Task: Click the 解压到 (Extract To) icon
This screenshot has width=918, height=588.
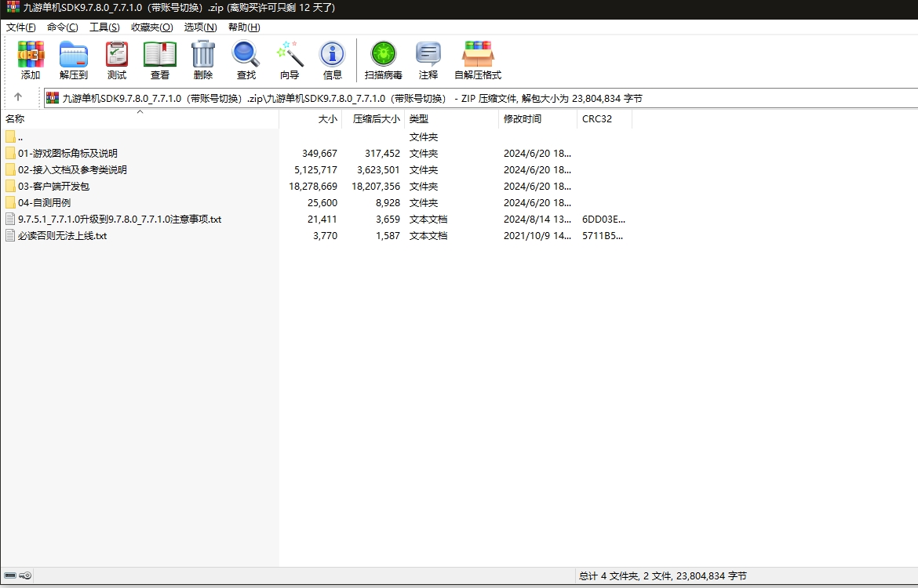Action: [x=74, y=60]
